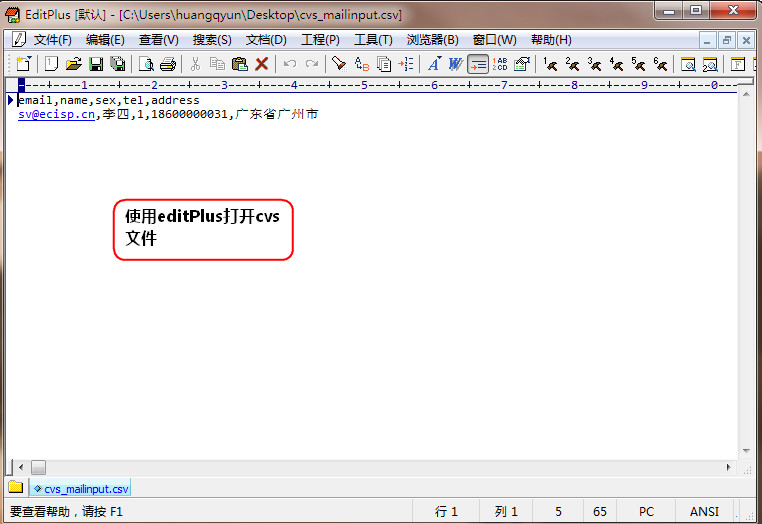Viewport: 762px width, 524px height.
Task: Click the Print Preview icon
Action: click(x=146, y=64)
